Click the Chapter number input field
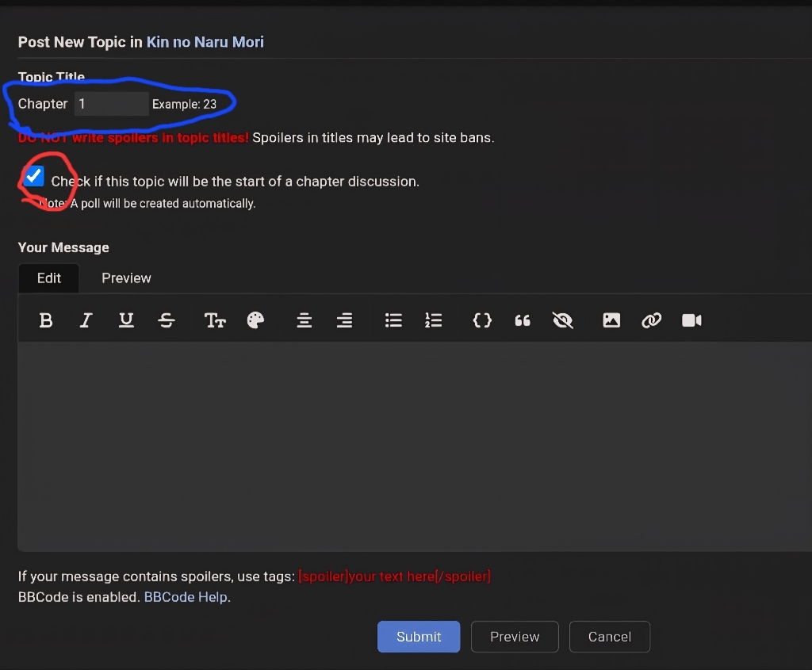812x670 pixels. pyautogui.click(x=111, y=104)
